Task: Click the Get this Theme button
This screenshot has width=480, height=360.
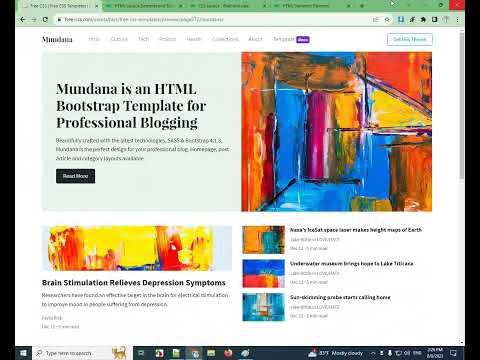Action: (410, 39)
